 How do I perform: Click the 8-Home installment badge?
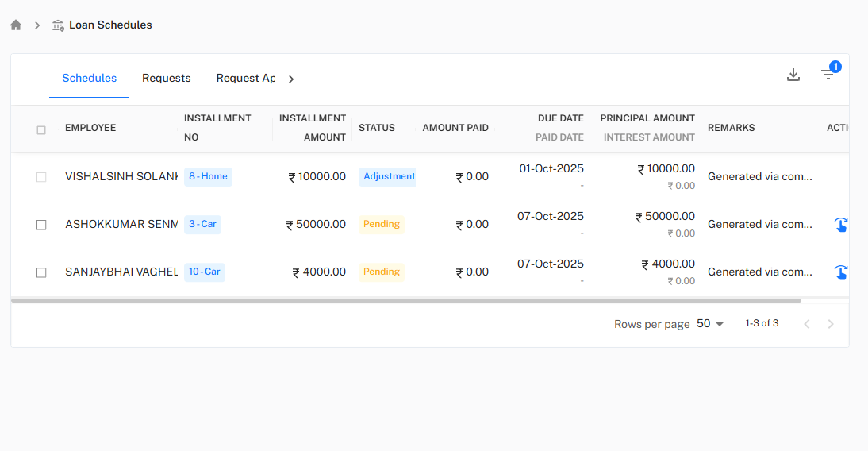tap(208, 176)
